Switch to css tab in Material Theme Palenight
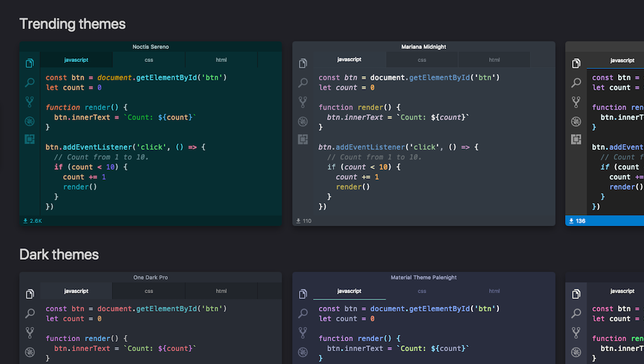The height and width of the screenshot is (364, 644). tap(422, 291)
